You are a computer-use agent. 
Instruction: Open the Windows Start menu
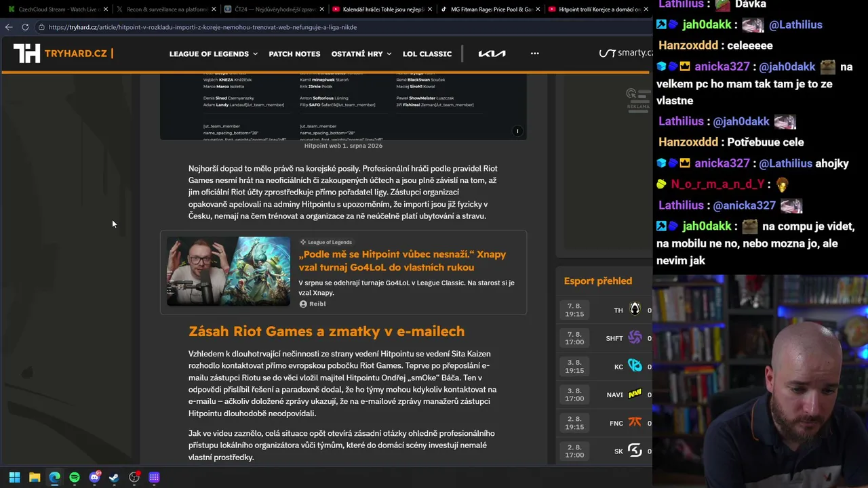(x=14, y=477)
